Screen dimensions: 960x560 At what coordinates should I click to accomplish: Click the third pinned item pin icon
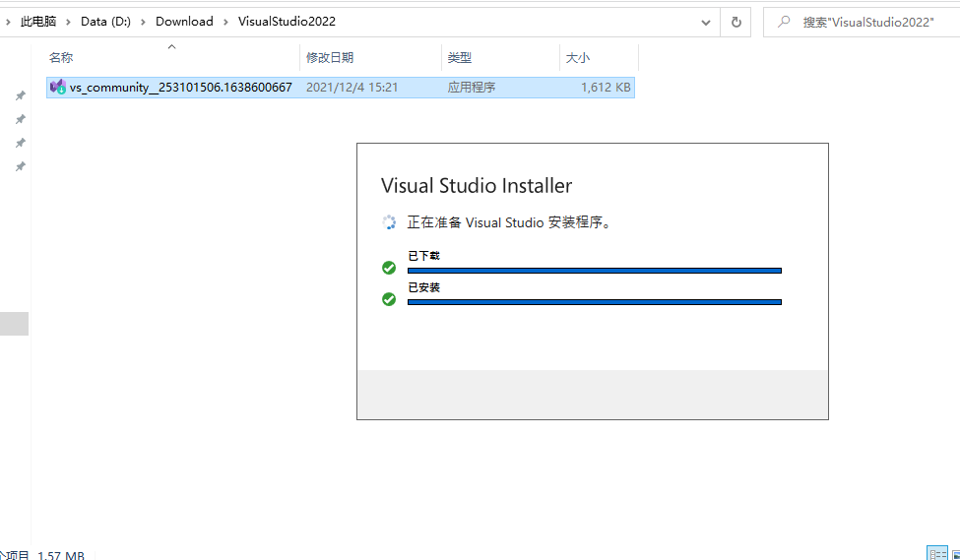(21, 143)
